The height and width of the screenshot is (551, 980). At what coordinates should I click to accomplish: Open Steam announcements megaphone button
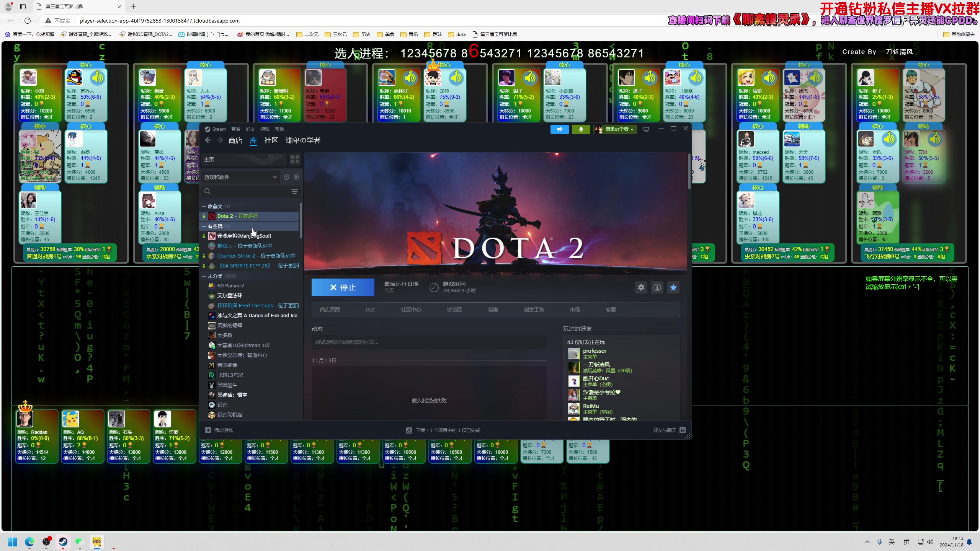click(559, 129)
